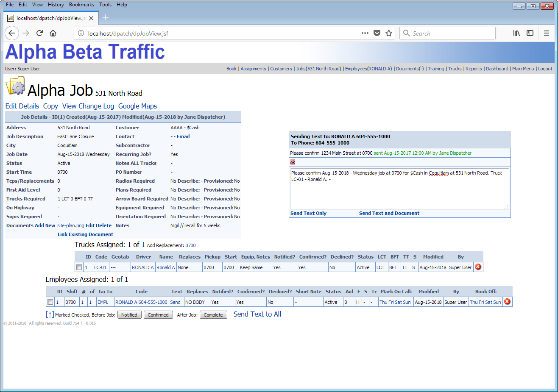Open the Training navigation link
Image resolution: width=558 pixels, height=392 pixels.
(436, 69)
